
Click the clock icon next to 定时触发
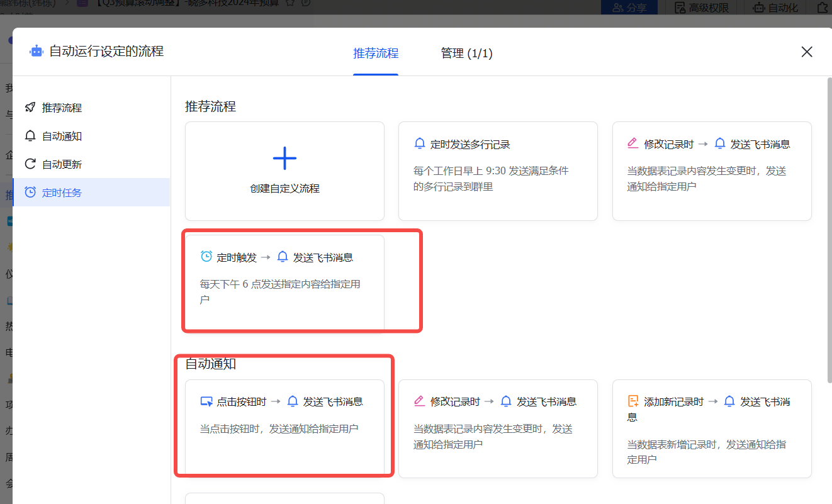(206, 257)
